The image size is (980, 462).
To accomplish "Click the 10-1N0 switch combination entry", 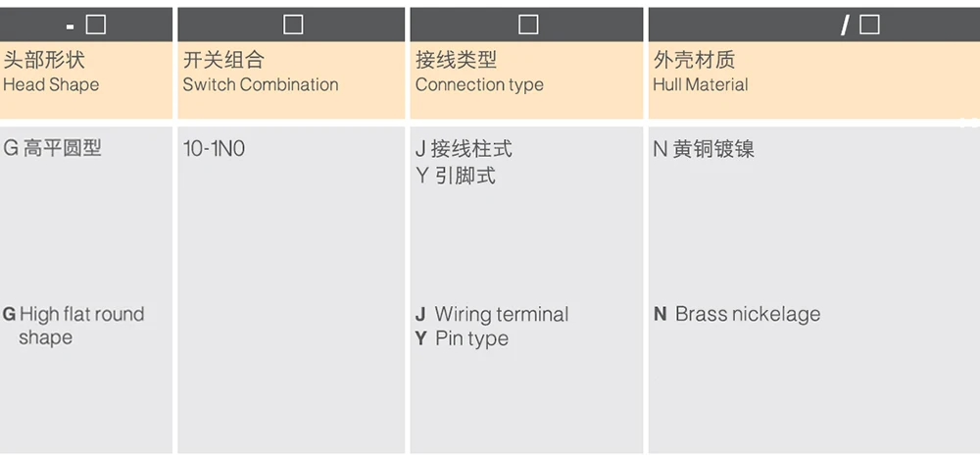I will point(214,149).
